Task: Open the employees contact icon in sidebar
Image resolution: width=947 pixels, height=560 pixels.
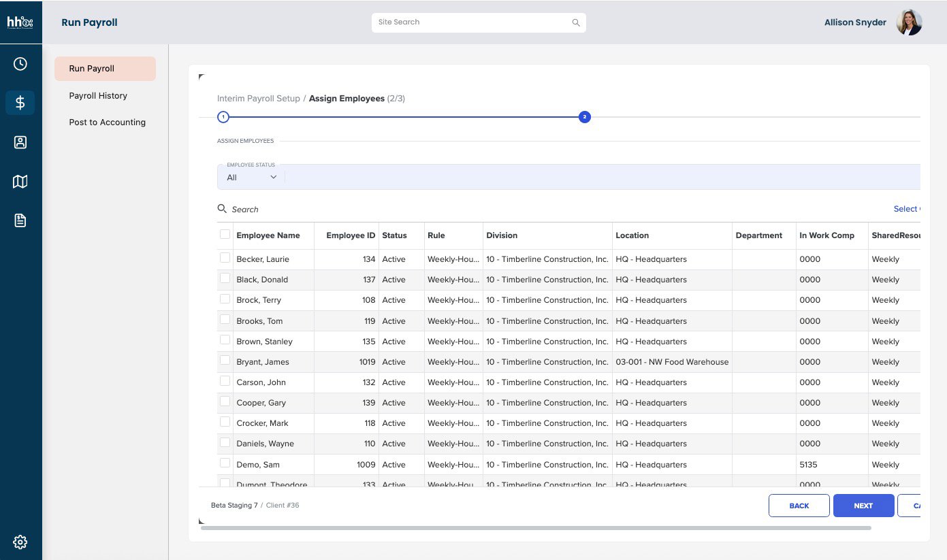Action: tap(20, 142)
